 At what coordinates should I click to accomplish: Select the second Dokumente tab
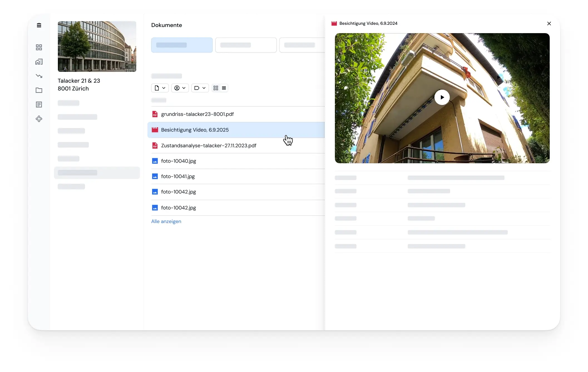[246, 45]
